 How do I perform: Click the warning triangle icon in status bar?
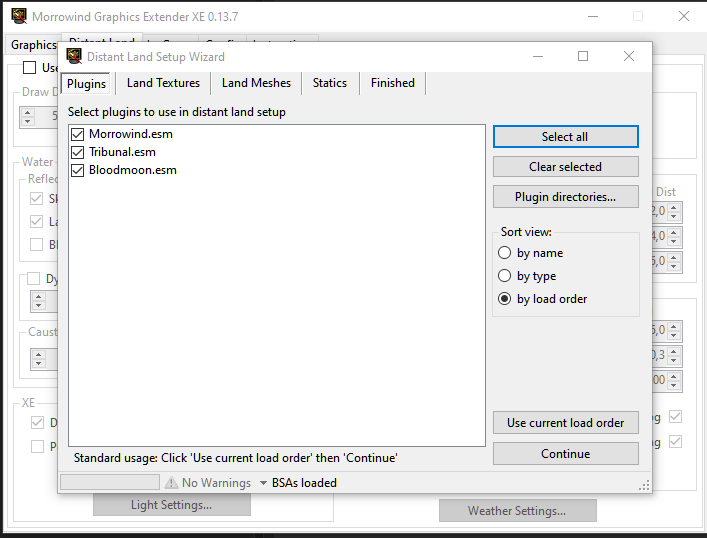pyautogui.click(x=171, y=483)
